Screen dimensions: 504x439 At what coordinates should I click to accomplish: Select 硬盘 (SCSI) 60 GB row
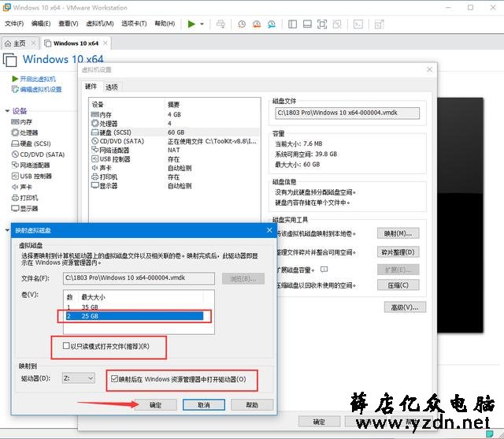[x=175, y=132]
